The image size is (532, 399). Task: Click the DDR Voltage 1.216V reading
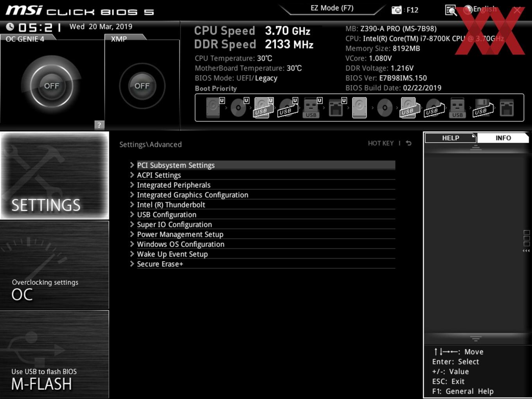pos(379,68)
